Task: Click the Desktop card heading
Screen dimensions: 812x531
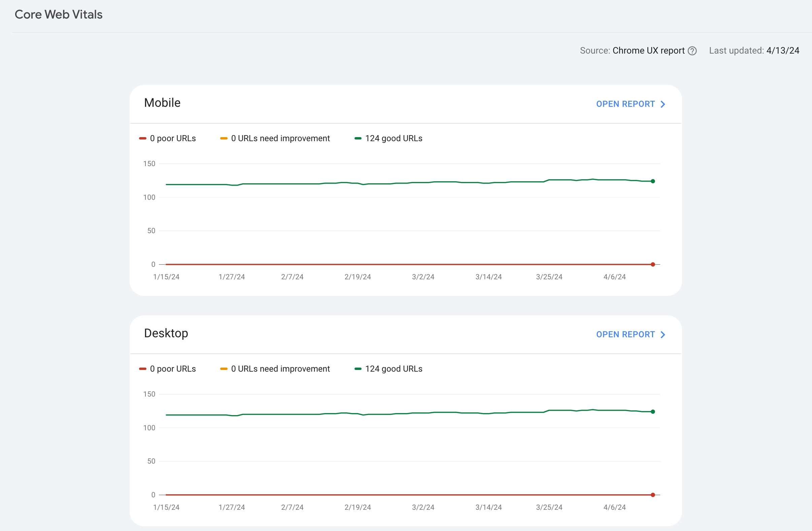Action: 166,333
